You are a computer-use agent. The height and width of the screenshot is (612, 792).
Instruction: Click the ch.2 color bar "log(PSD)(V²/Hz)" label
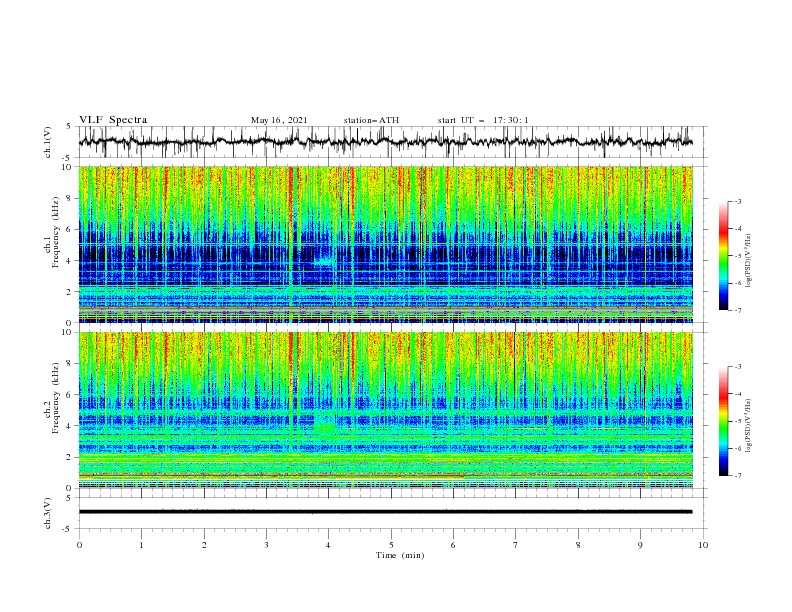click(749, 425)
